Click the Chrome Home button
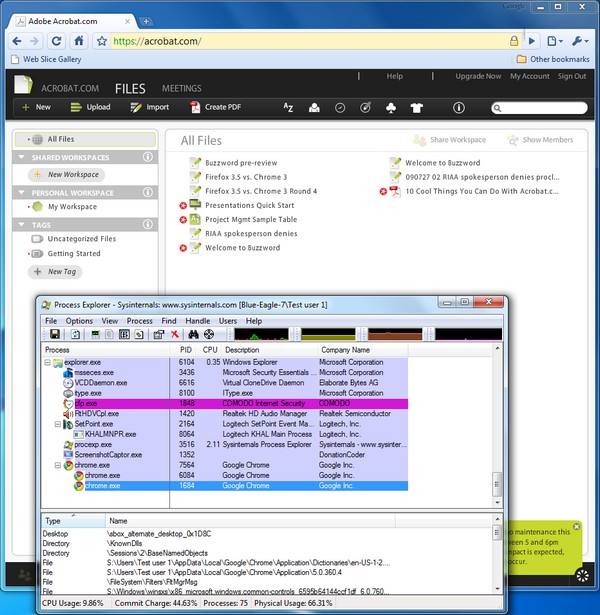Image resolution: width=600 pixels, height=615 pixels. tap(79, 41)
